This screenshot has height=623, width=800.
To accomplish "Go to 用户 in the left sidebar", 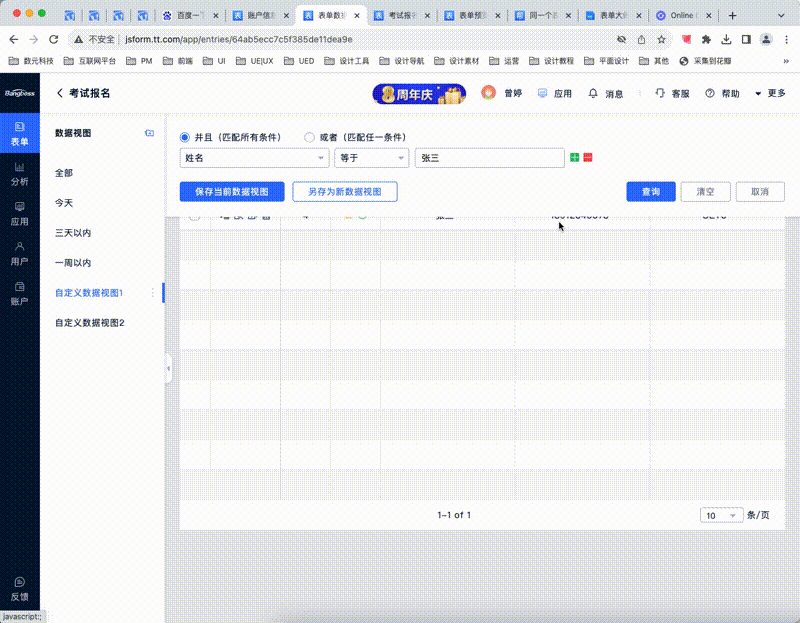I will tap(19, 252).
